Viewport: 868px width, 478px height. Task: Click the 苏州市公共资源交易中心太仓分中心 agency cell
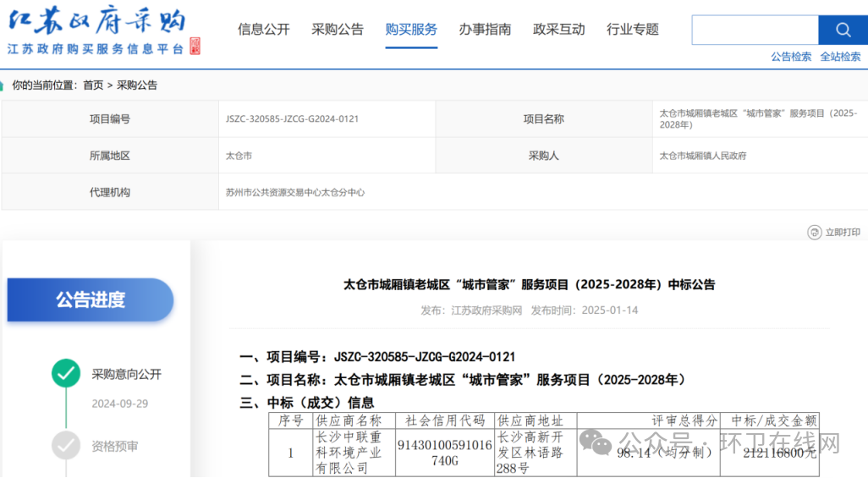543,192
